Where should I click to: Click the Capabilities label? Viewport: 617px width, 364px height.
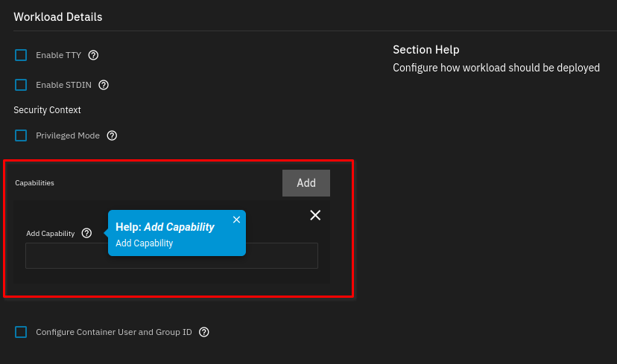(34, 183)
